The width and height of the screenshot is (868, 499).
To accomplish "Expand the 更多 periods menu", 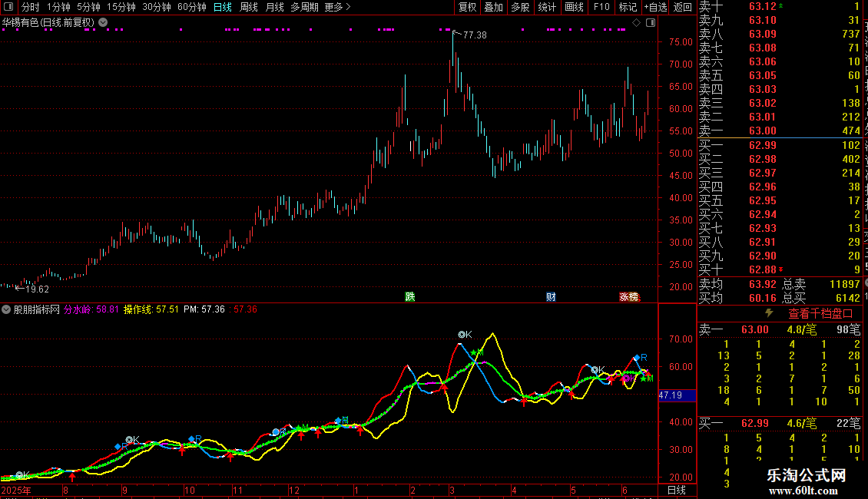I will coord(337,7).
